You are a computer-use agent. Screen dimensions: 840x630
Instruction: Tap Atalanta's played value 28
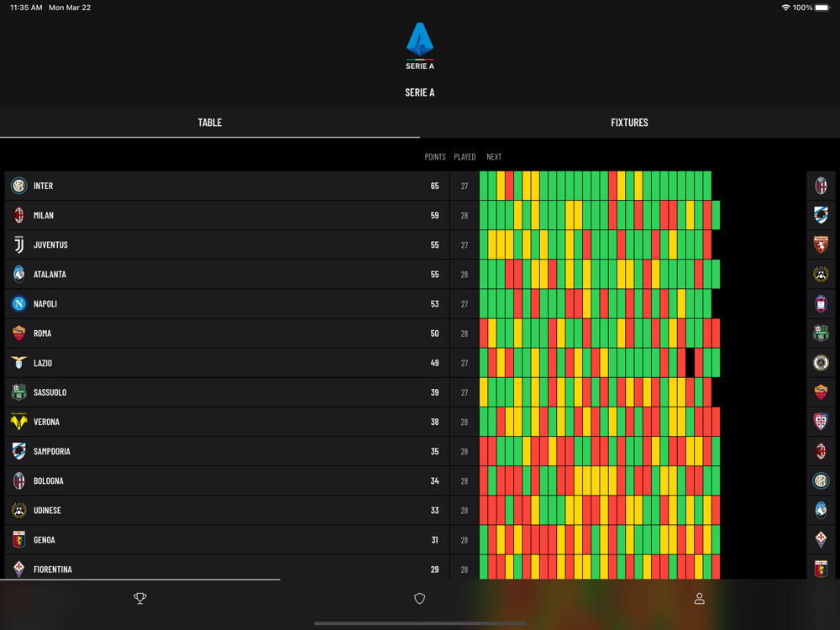[465, 275]
